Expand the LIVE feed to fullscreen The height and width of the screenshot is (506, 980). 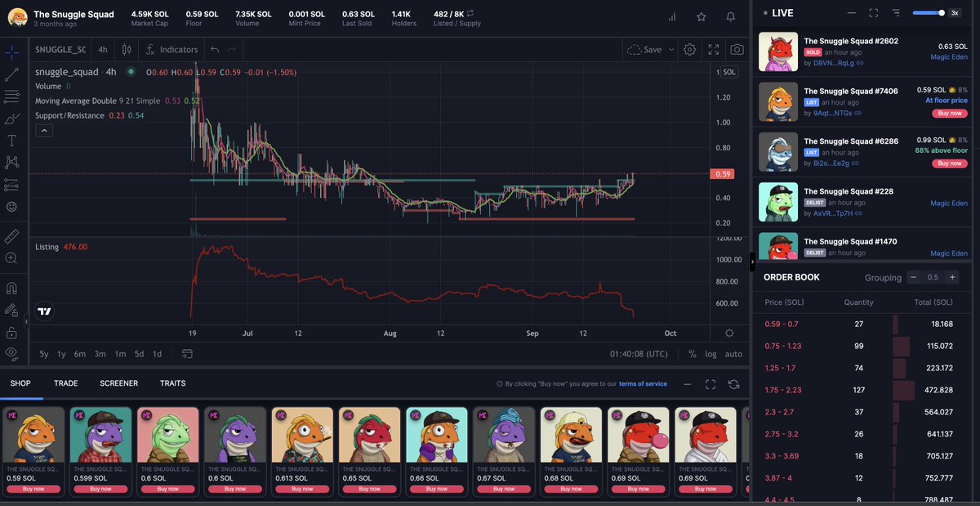tap(874, 13)
